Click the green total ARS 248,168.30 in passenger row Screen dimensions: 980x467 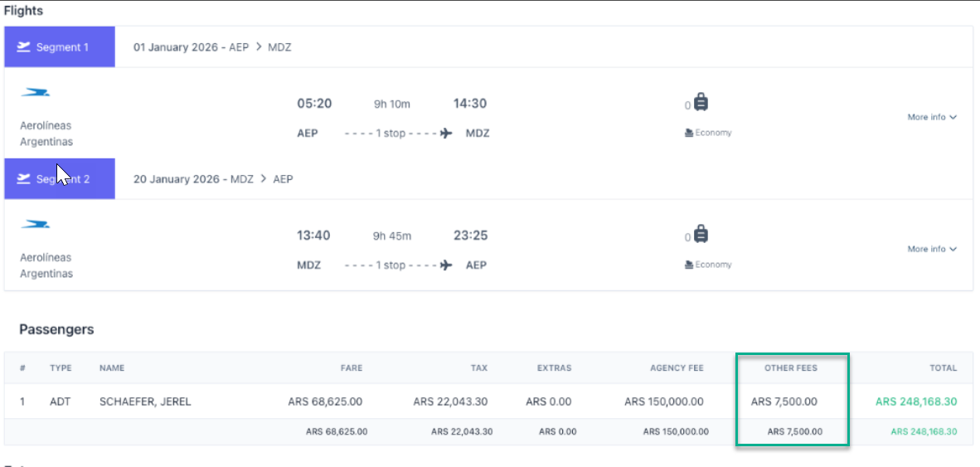pyautogui.click(x=916, y=402)
